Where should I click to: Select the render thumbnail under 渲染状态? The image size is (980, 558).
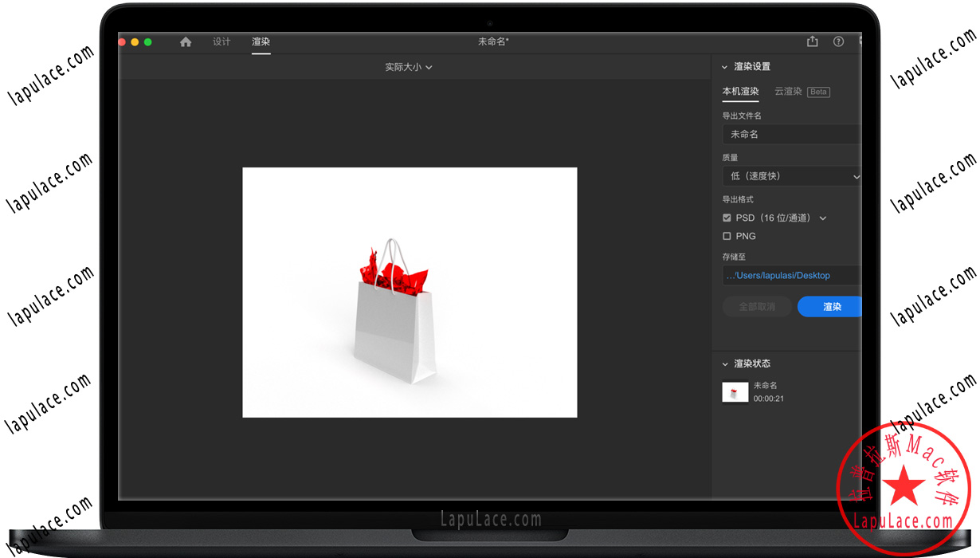(735, 391)
